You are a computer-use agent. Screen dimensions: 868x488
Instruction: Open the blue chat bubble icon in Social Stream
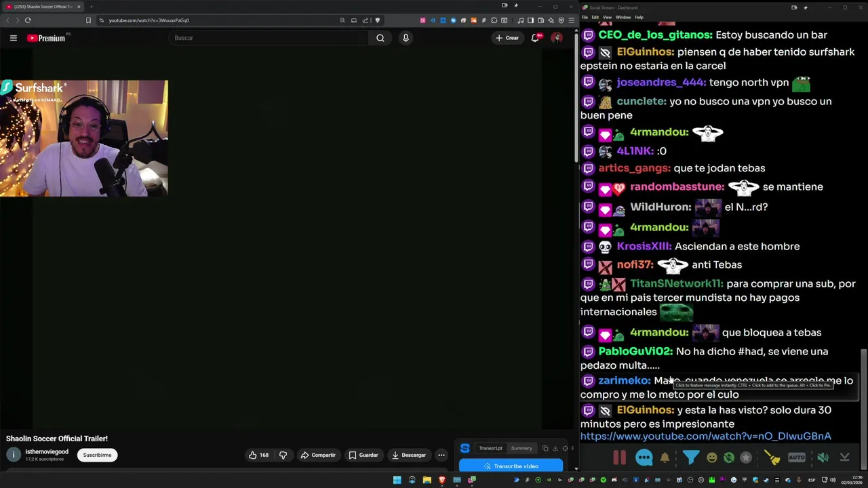(x=644, y=457)
